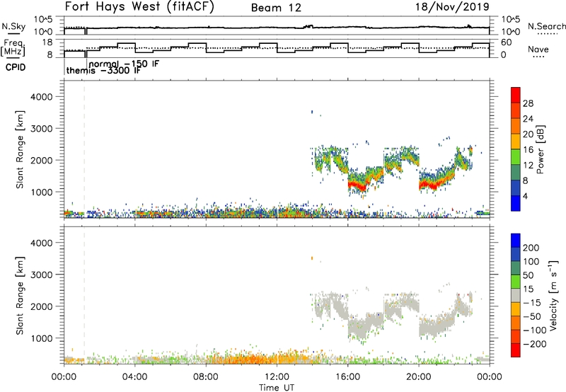Pick the blue Velocity segment above 200
This screenshot has height=392, width=566.
(x=516, y=241)
